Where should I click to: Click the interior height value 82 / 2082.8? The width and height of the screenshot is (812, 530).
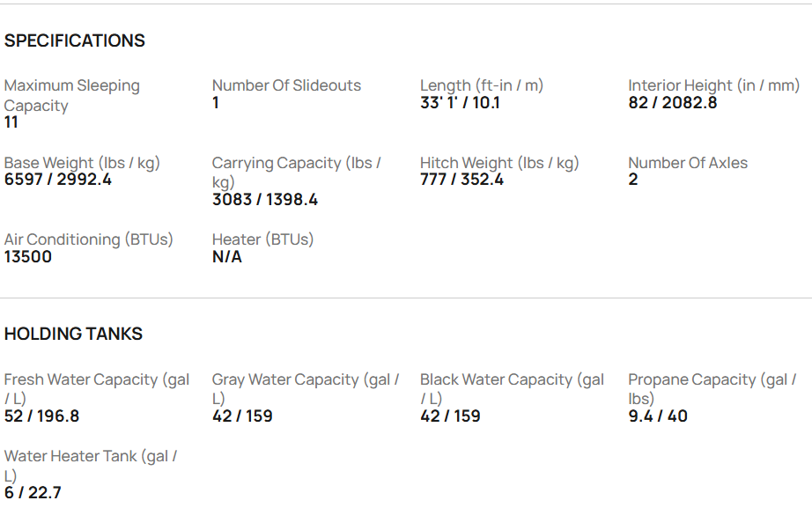click(x=672, y=103)
